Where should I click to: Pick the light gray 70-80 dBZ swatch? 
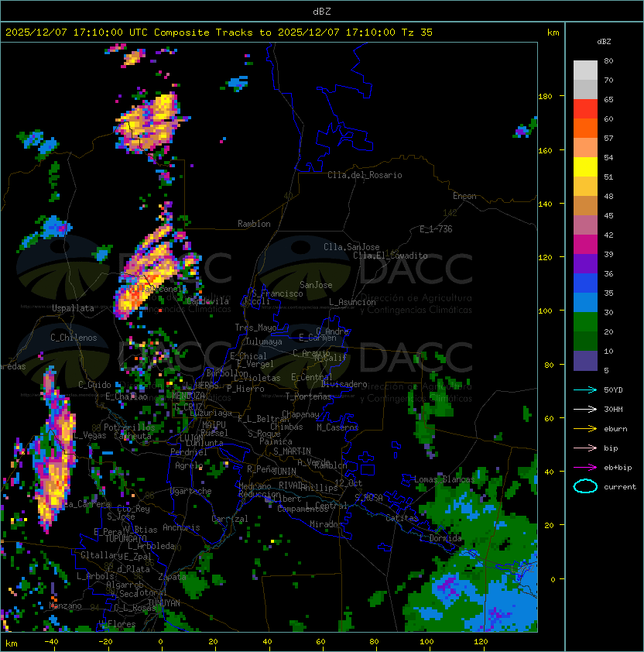[x=585, y=70]
